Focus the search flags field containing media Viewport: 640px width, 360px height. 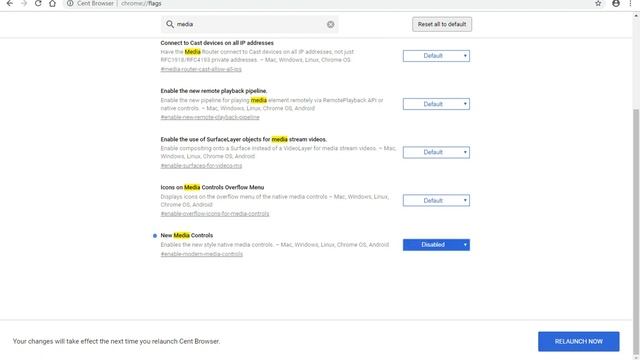tap(249, 24)
